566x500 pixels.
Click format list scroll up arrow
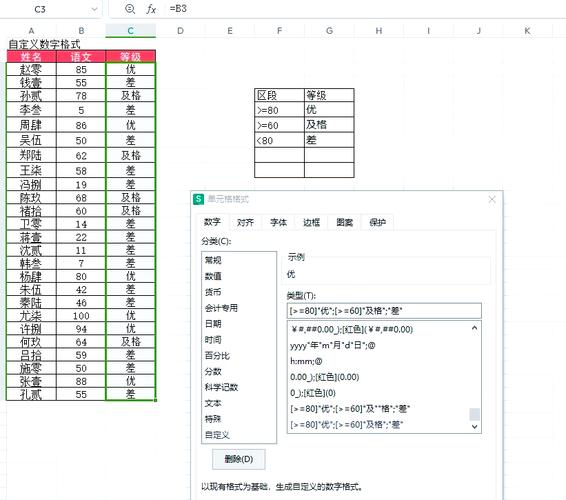[474, 328]
